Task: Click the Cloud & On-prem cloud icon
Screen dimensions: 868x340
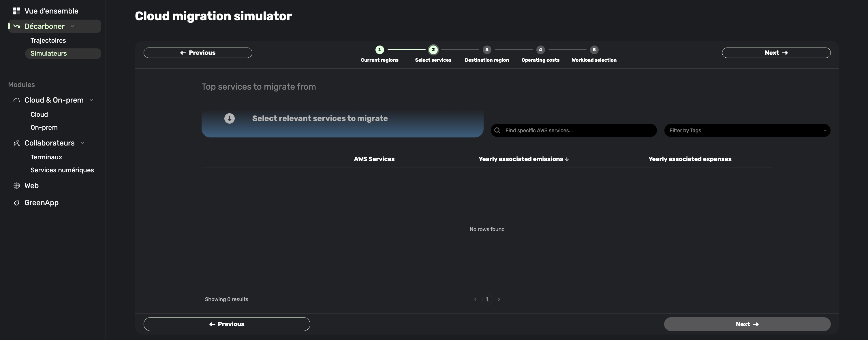Action: pyautogui.click(x=16, y=100)
